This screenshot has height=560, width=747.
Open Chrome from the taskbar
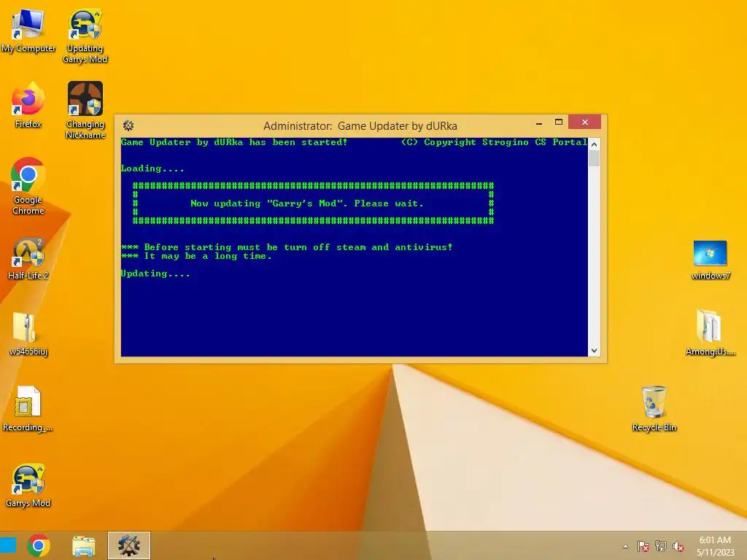[x=39, y=545]
